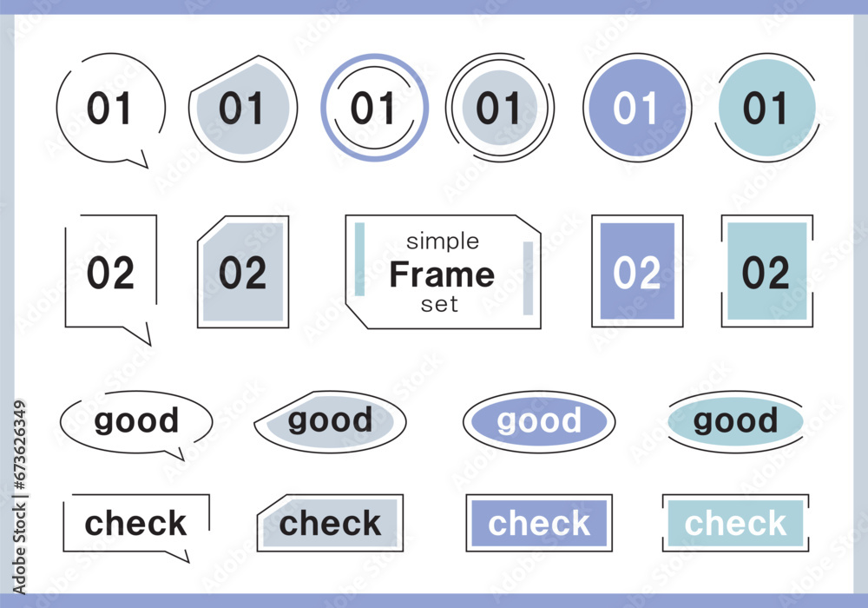Click the purple check rectangle label
The width and height of the screenshot is (868, 608).
(539, 523)
